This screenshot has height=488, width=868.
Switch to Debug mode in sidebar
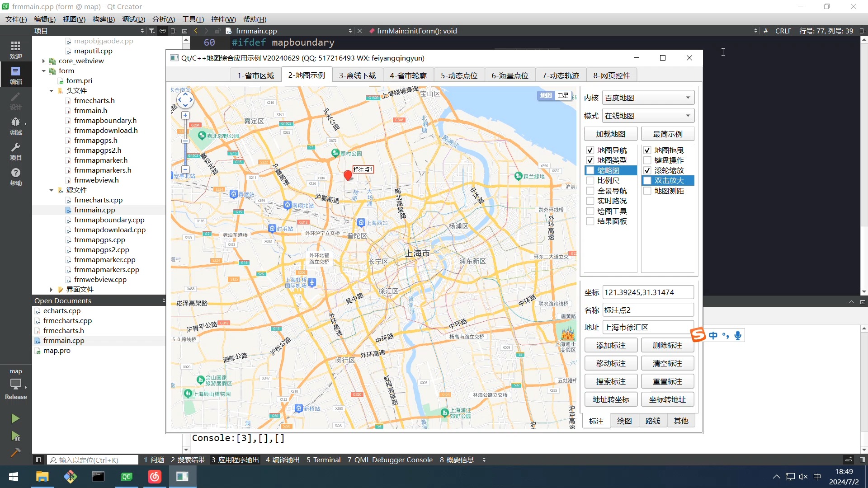tap(15, 126)
